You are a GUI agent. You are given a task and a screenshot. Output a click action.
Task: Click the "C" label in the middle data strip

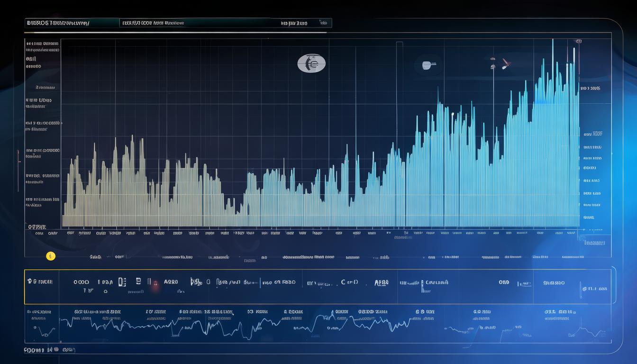coord(343,282)
